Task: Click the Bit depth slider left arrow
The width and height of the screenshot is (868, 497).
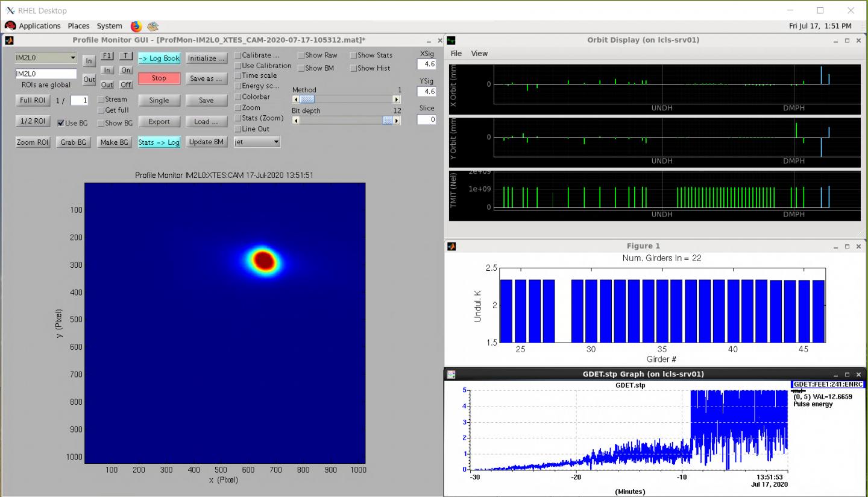Action: click(295, 121)
